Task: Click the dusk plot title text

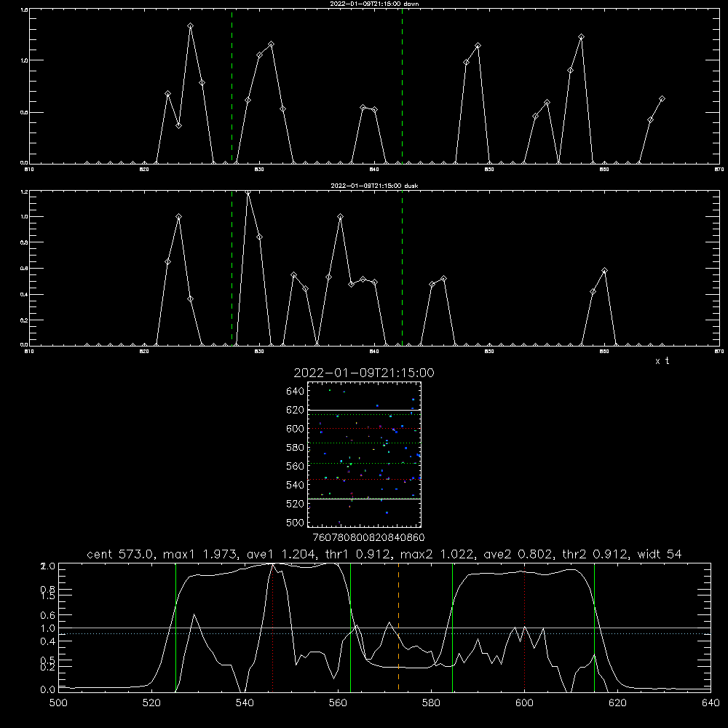Action: pos(374,186)
